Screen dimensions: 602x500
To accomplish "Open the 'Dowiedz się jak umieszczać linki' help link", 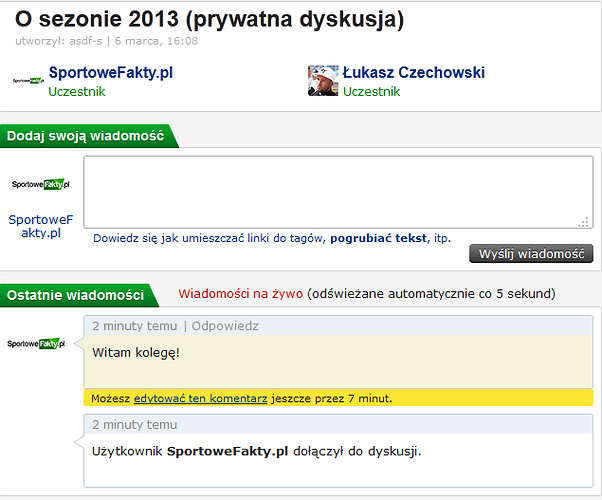I will [272, 238].
